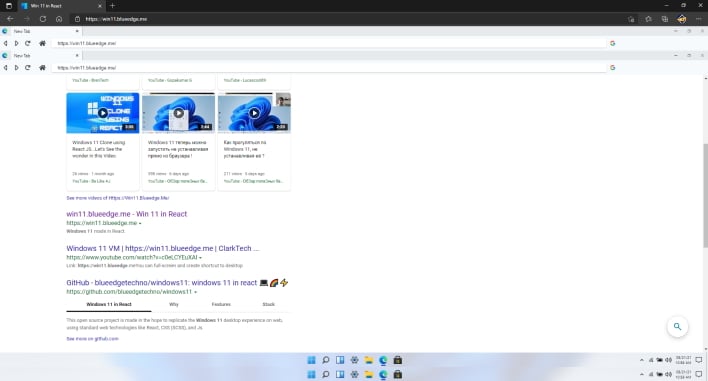Go back in the dark Edge toolbar
The width and height of the screenshot is (708, 381).
10,19
